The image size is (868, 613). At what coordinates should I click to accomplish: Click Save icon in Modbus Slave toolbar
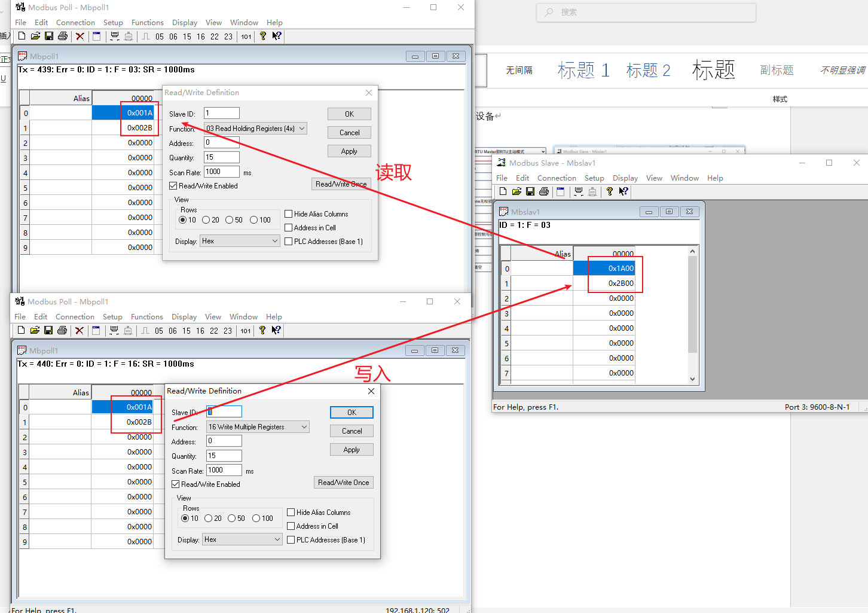click(530, 191)
